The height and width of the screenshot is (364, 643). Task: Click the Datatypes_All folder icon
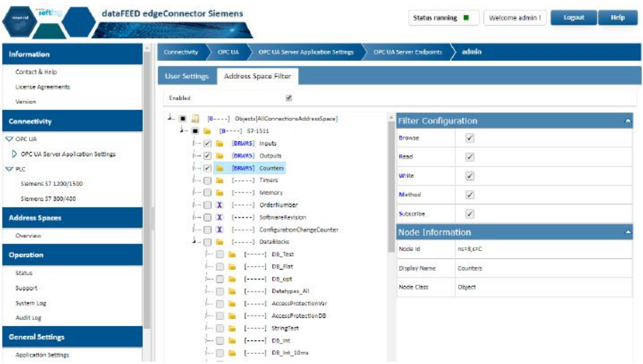(x=232, y=291)
